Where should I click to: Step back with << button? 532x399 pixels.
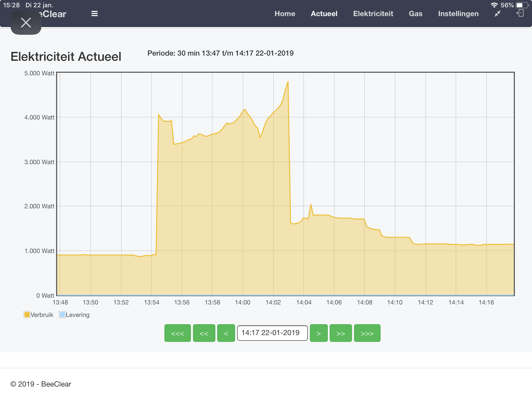[x=204, y=333]
